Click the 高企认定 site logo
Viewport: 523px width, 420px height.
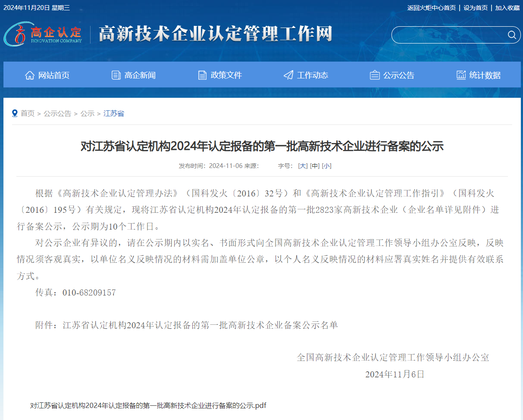coord(43,34)
